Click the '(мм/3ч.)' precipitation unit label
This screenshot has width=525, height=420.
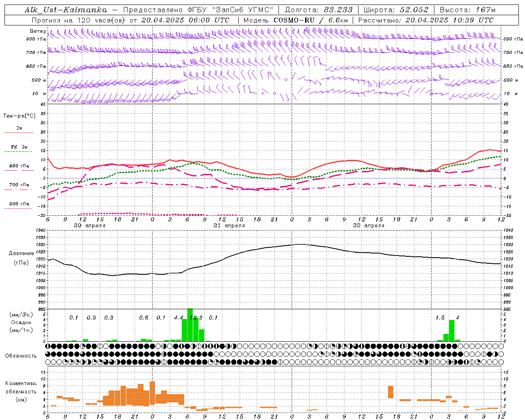coord(21,315)
